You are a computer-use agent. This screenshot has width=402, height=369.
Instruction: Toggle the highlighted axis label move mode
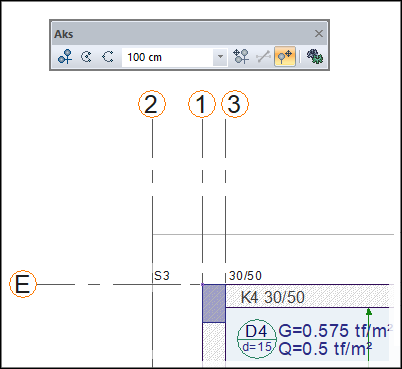tap(285, 57)
